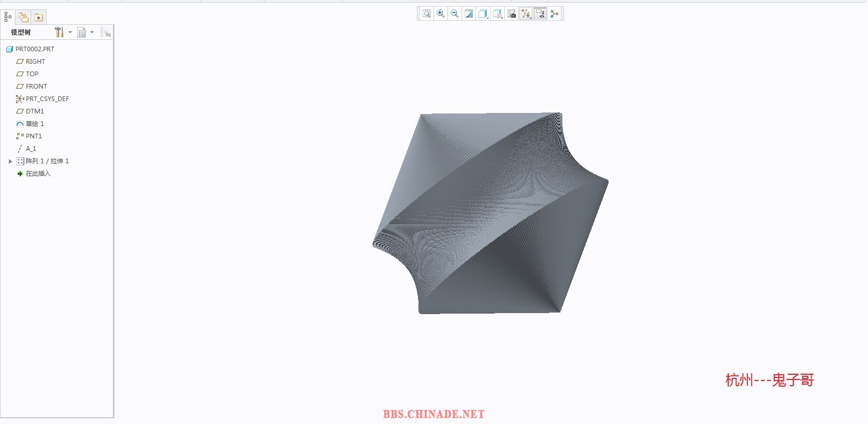Open the Display Style cube dropdown
Screen dimensions: 868x424
[483, 14]
